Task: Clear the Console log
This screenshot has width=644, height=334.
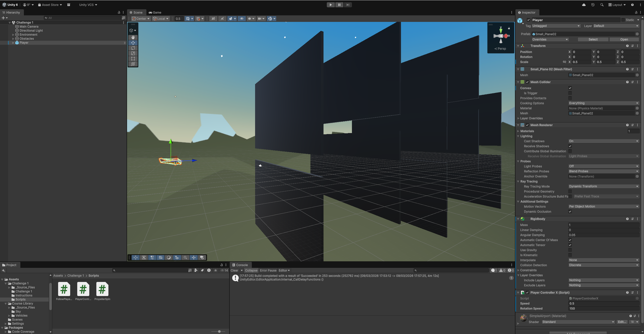Action: 234,270
